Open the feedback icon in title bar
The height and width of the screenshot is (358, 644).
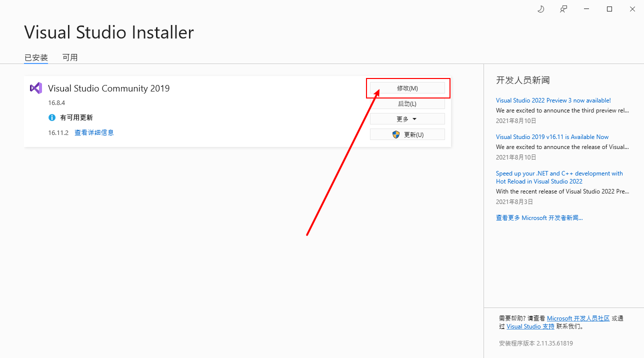[x=563, y=9]
